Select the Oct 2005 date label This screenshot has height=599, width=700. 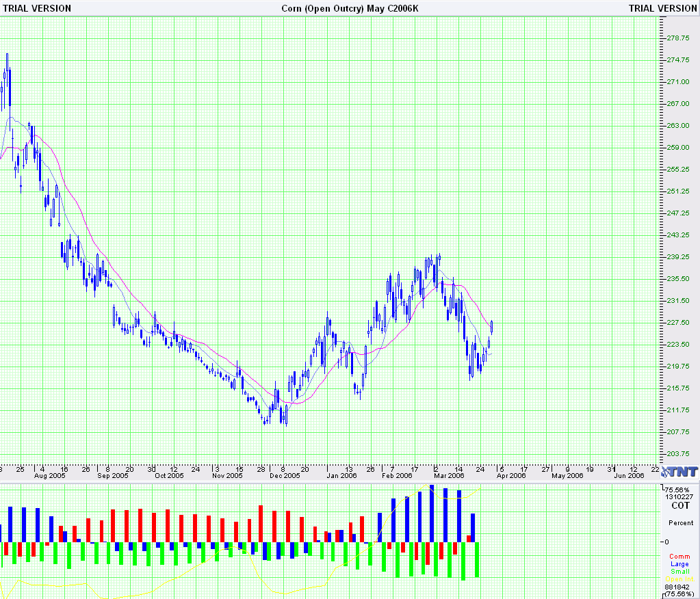point(169,475)
